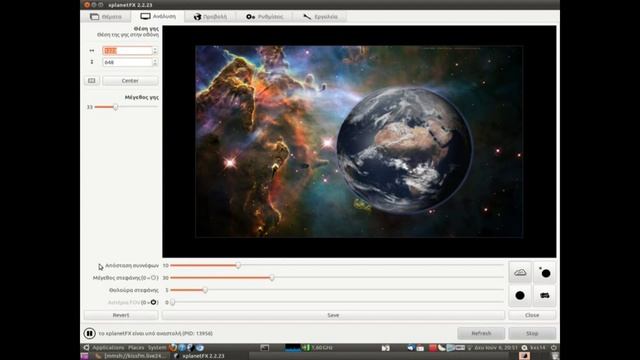This screenshot has height=360, width=640.
Task: Launch Firefox from the panel
Action: [173, 348]
